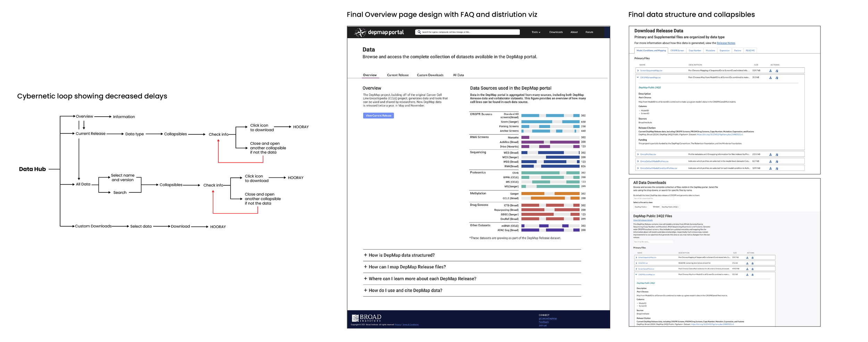Click copy icon for README.txt row
The height and width of the screenshot is (342, 868).
pyautogui.click(x=752, y=263)
